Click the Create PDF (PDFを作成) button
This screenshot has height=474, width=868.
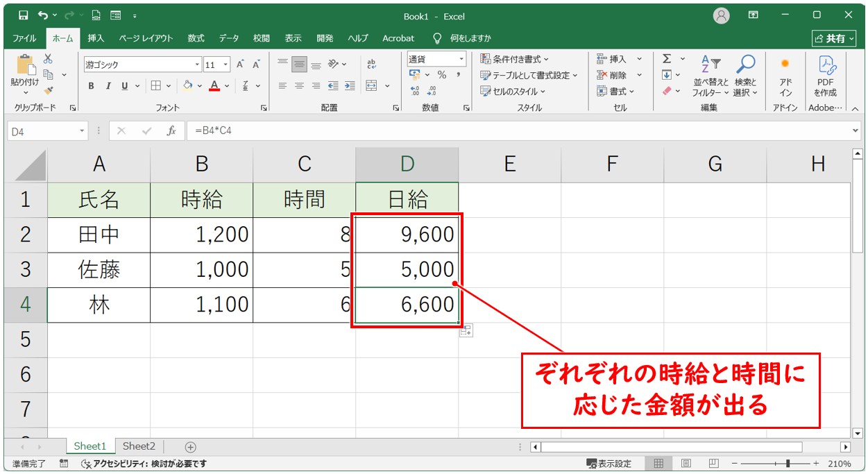pos(825,76)
